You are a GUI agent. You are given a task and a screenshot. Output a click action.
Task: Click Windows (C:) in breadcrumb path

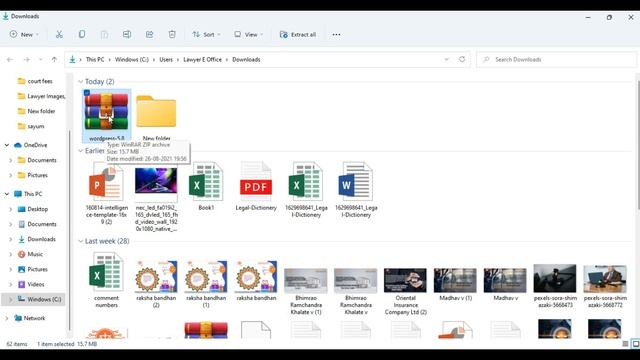(x=132, y=60)
